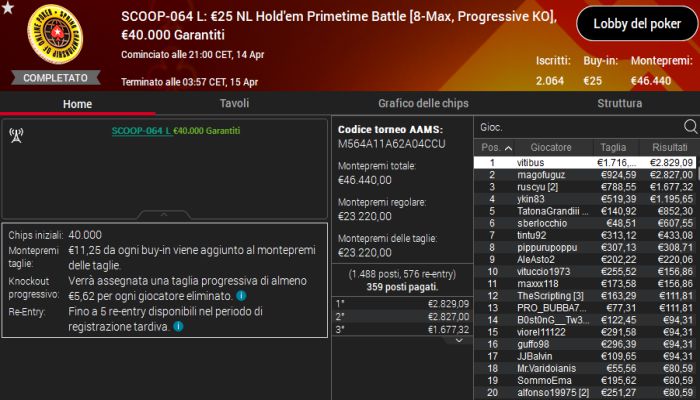
Task: Select the player row JJBalvin
Action: pos(585,356)
